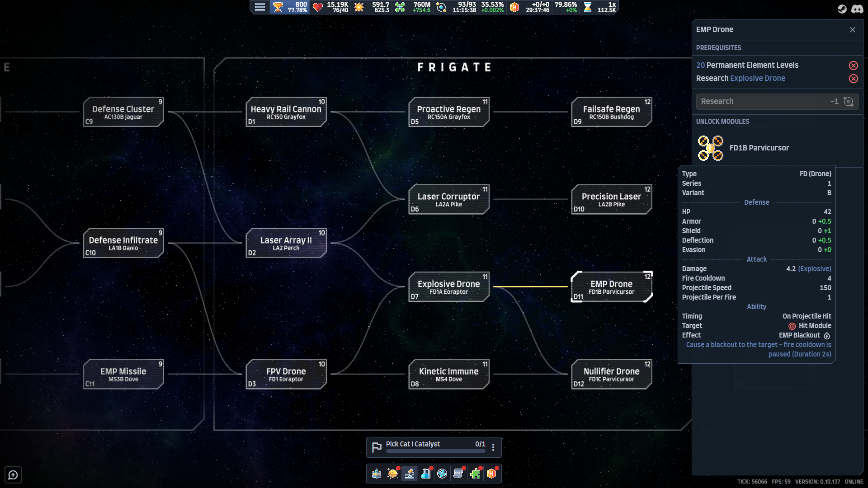868x488 pixels.
Task: Open the hamburger main menu
Action: (259, 7)
